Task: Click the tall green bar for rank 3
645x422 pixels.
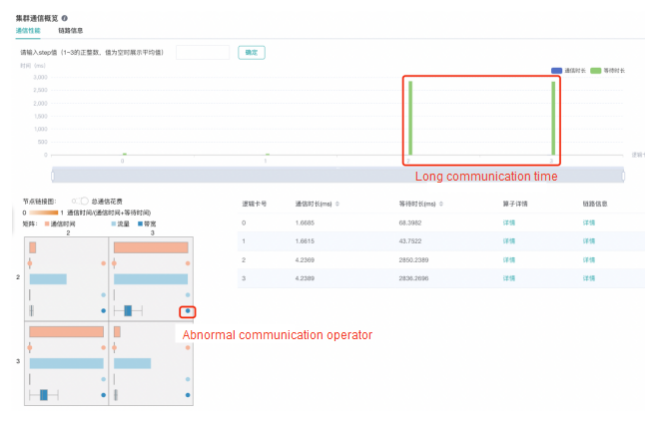Action: (x=553, y=118)
